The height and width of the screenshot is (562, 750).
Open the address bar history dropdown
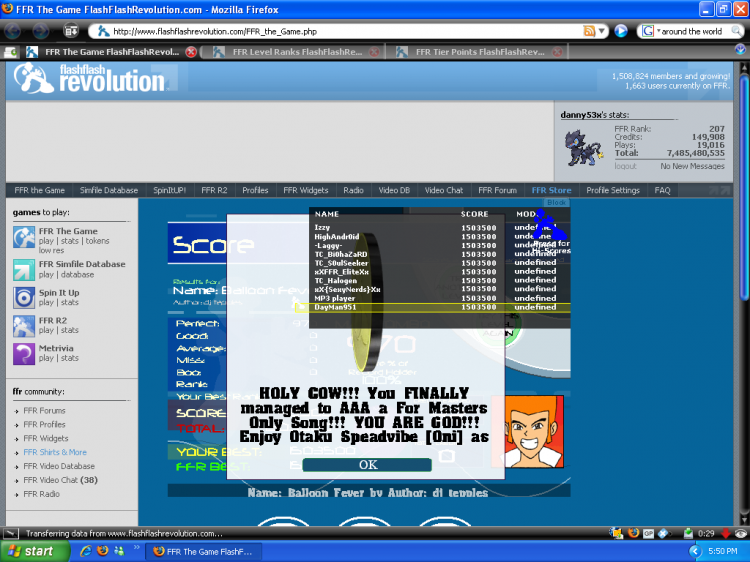click(602, 31)
